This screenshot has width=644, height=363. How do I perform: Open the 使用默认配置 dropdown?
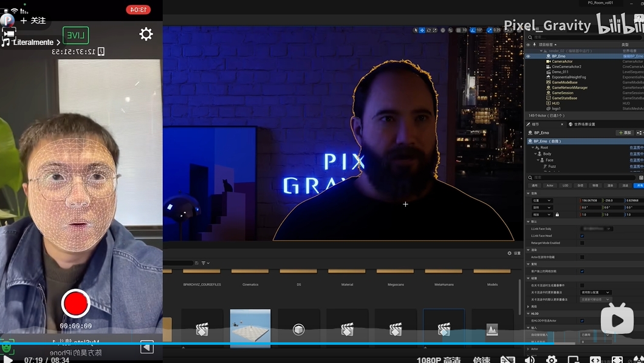(595, 293)
